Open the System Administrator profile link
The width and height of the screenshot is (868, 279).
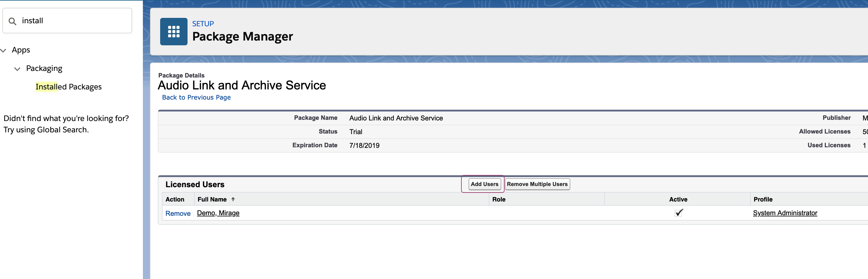[x=785, y=213]
